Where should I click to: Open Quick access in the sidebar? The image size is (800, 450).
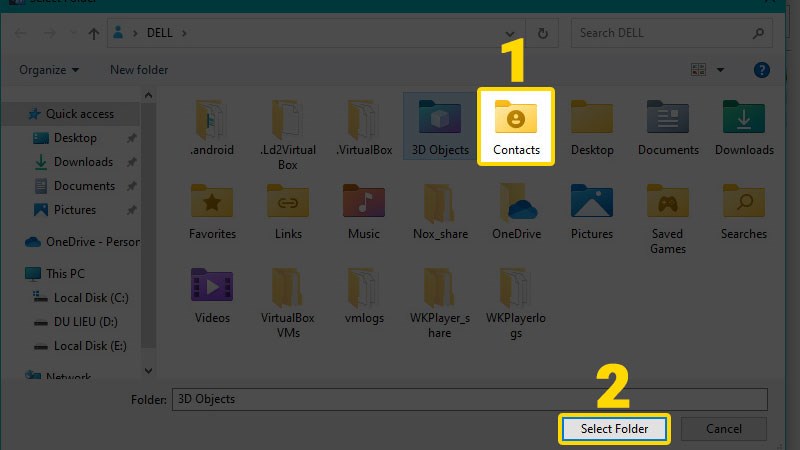click(71, 114)
